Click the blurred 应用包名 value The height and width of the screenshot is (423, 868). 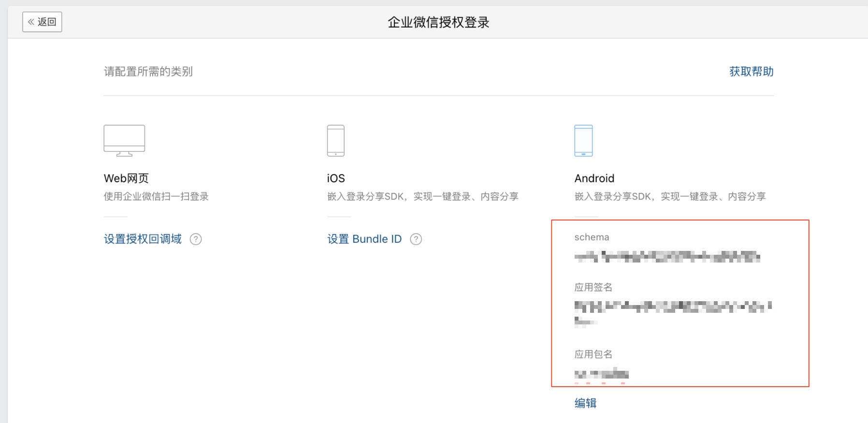point(601,374)
